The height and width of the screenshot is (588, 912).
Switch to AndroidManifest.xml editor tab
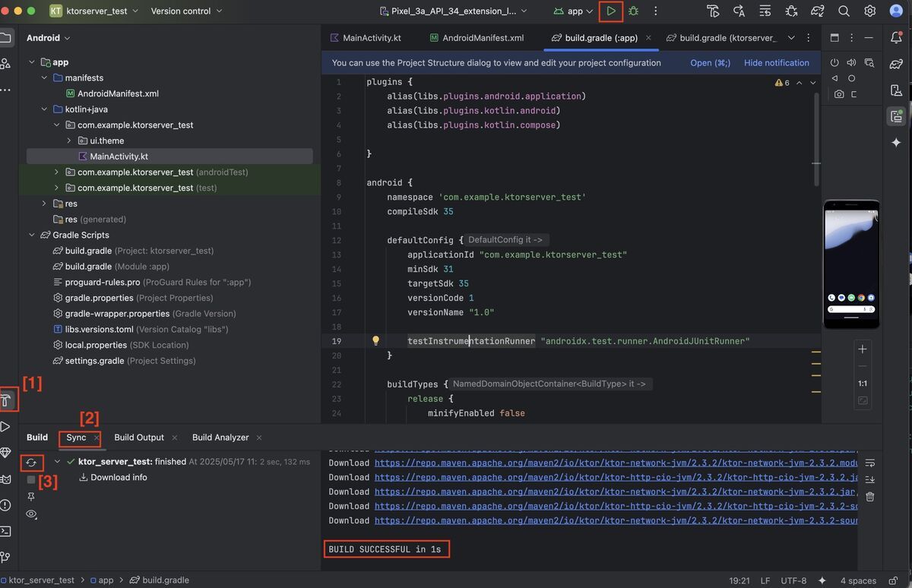477,38
